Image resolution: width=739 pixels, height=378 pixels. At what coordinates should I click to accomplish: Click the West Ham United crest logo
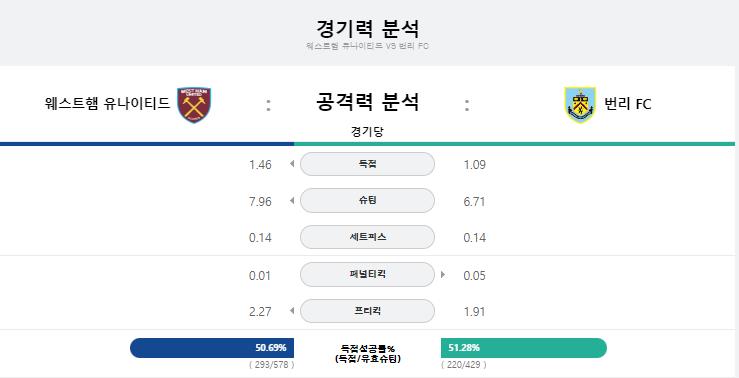[x=194, y=105]
